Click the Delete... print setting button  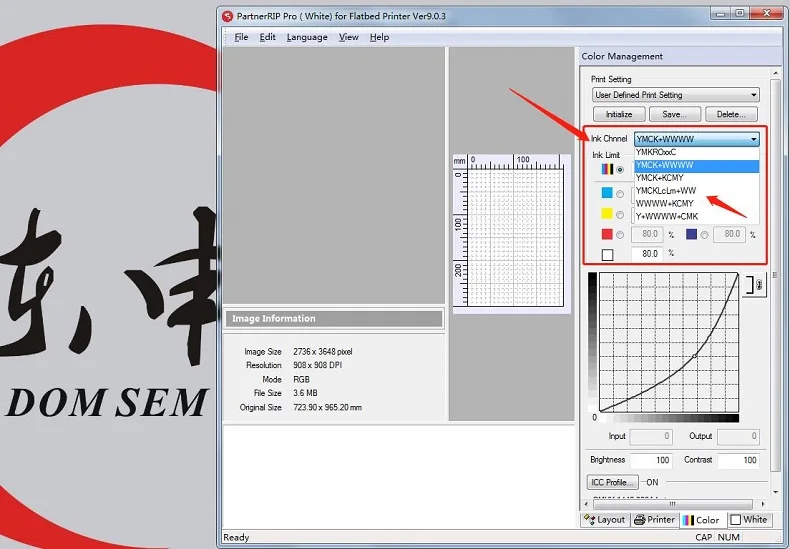[731, 114]
